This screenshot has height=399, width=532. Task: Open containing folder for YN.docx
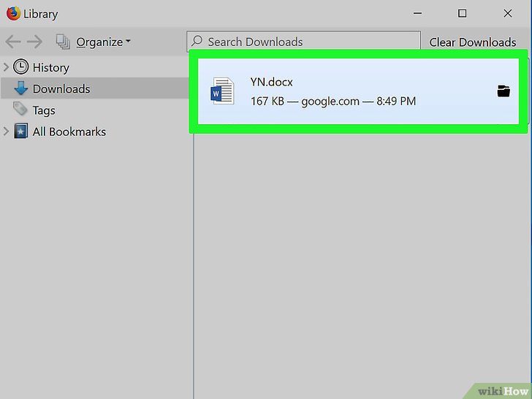tap(503, 91)
